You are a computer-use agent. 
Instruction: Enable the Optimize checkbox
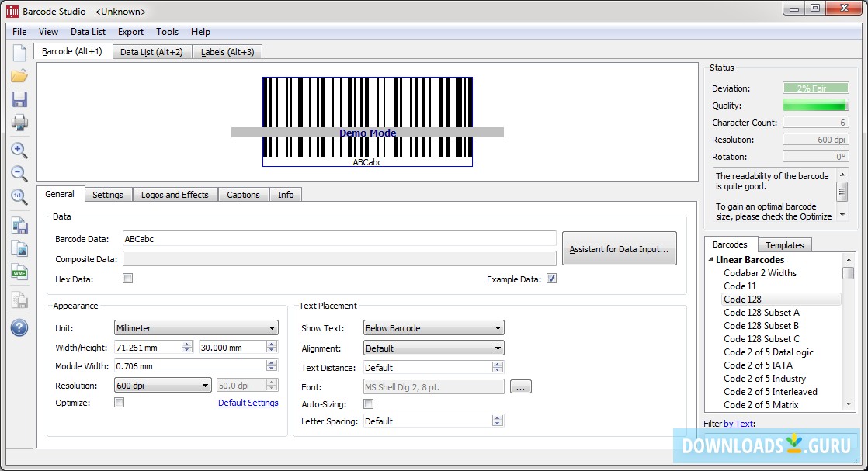click(x=120, y=403)
